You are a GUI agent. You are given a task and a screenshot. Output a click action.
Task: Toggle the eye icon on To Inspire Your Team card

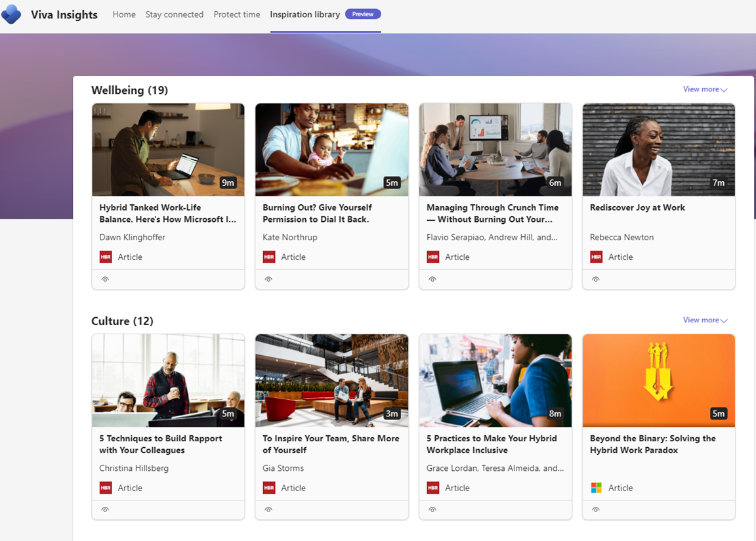point(268,509)
